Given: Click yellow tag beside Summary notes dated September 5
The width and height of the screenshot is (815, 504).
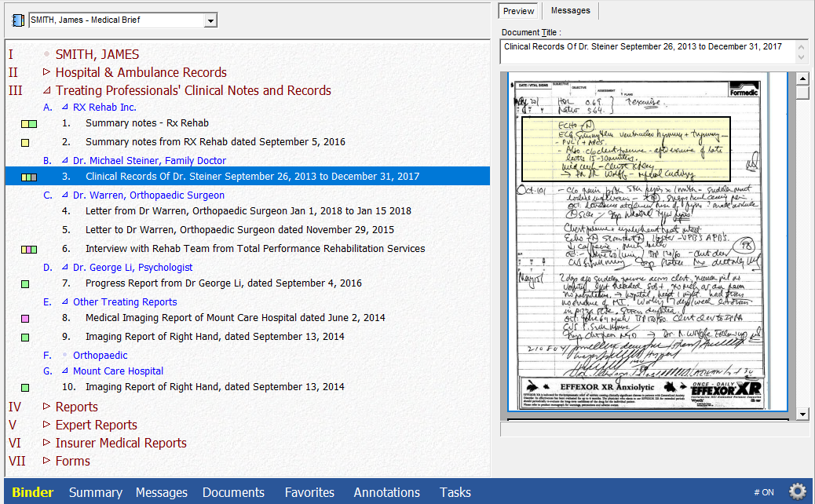Looking at the screenshot, I should pyautogui.click(x=25, y=143).
